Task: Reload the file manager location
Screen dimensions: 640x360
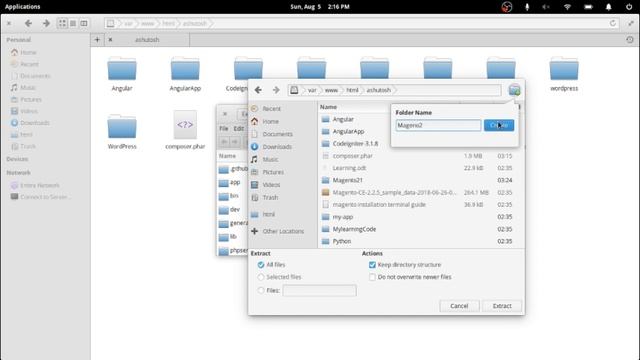Action: (x=613, y=23)
